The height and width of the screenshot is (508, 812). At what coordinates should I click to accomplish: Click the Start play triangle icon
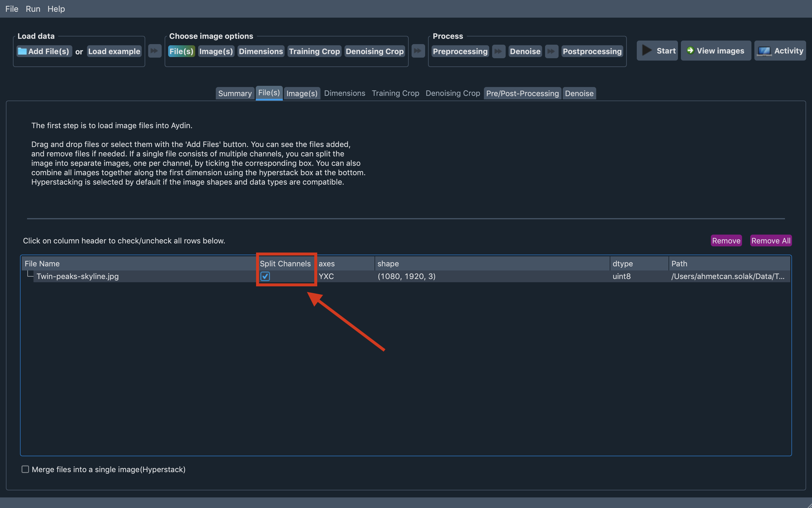[647, 50]
